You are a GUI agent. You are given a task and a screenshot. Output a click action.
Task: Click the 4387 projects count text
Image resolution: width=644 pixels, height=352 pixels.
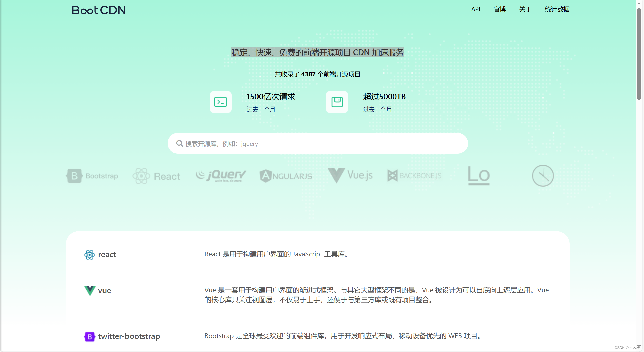318,74
